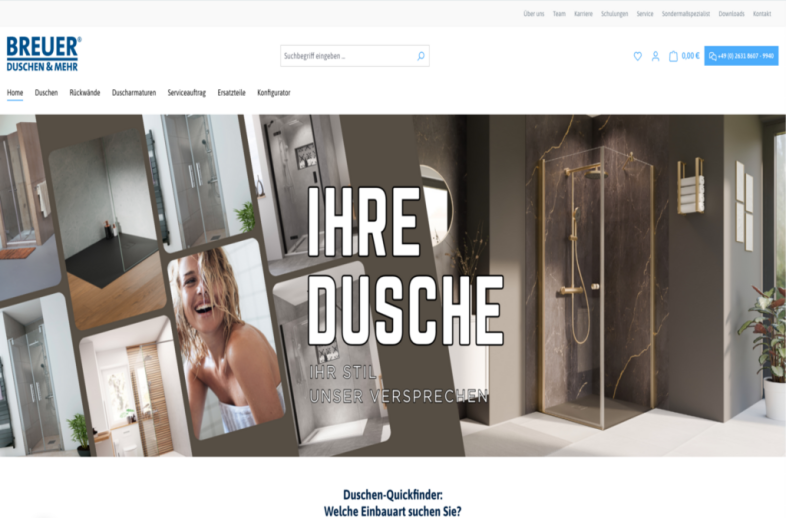Open the Serviceauftrag menu item

(x=186, y=93)
